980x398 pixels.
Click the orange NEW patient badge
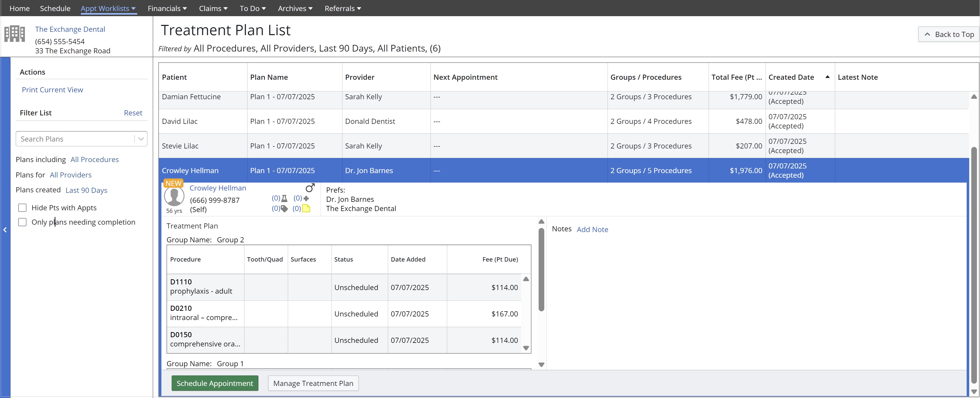coord(173,183)
